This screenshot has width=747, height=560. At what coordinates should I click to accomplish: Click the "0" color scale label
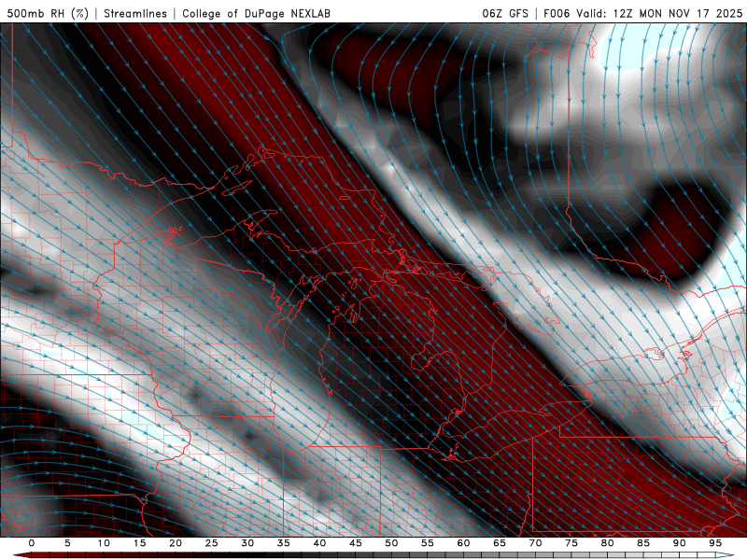(x=32, y=543)
